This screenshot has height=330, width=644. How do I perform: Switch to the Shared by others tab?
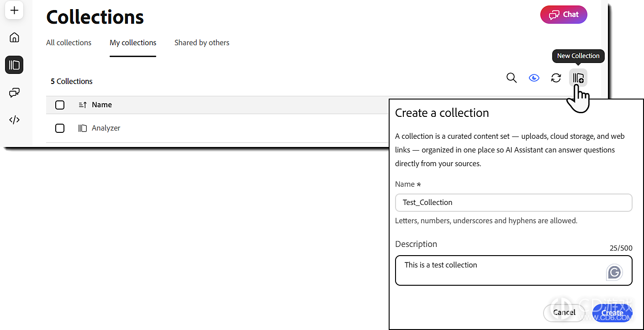[x=202, y=42]
